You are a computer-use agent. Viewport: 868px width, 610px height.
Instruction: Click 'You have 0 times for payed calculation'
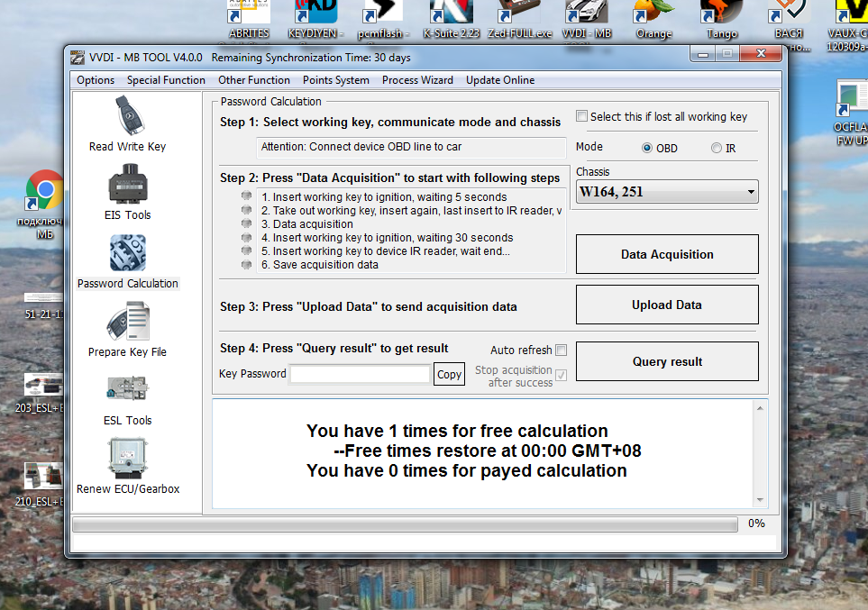tap(467, 470)
